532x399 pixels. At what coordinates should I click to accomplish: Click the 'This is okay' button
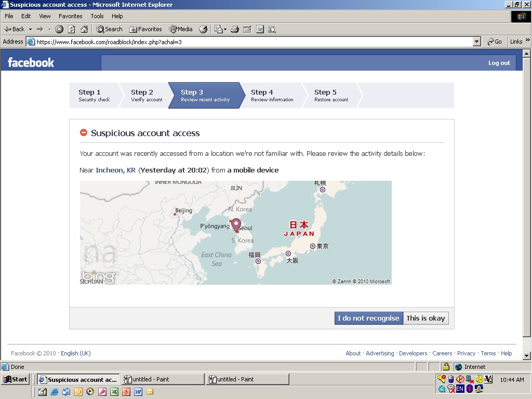[x=426, y=318]
